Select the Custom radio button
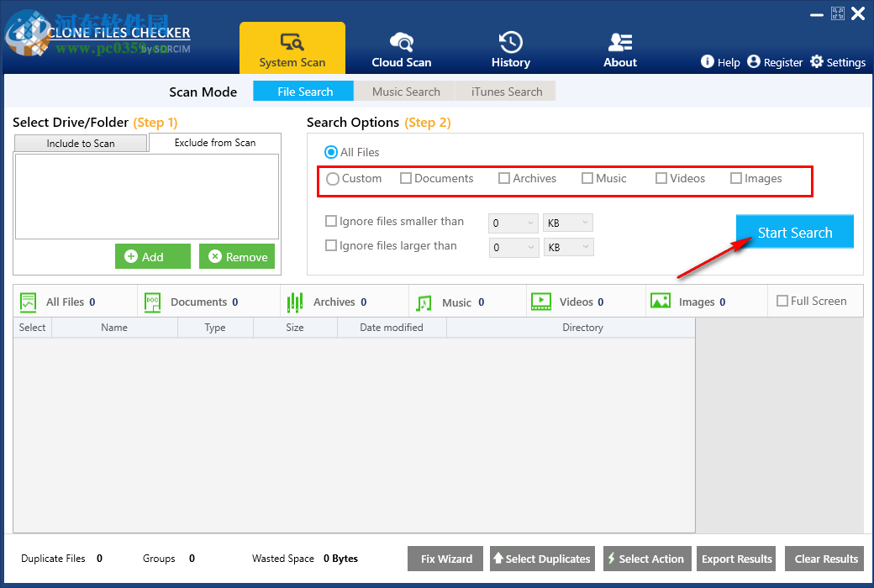 coord(333,179)
